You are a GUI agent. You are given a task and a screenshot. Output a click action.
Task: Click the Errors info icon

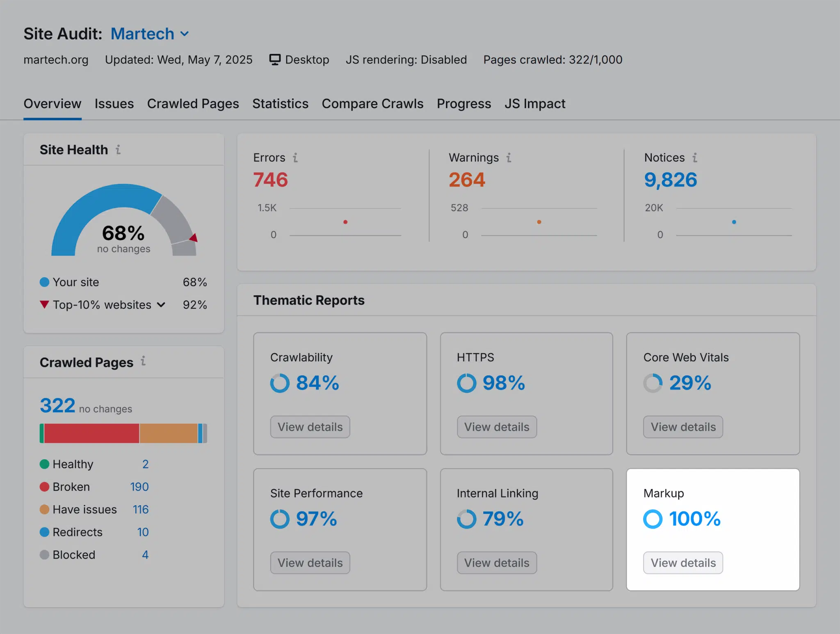(295, 157)
